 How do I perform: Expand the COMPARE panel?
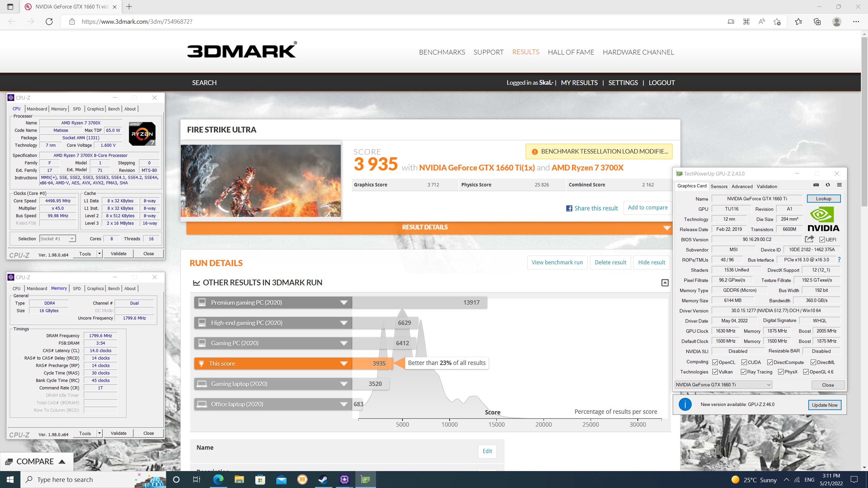(37, 462)
